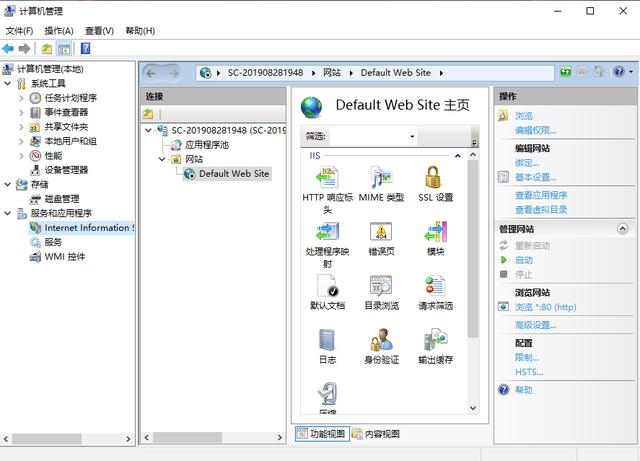Switch to the 功能视图 tab
The image size is (640, 461).
tap(322, 434)
